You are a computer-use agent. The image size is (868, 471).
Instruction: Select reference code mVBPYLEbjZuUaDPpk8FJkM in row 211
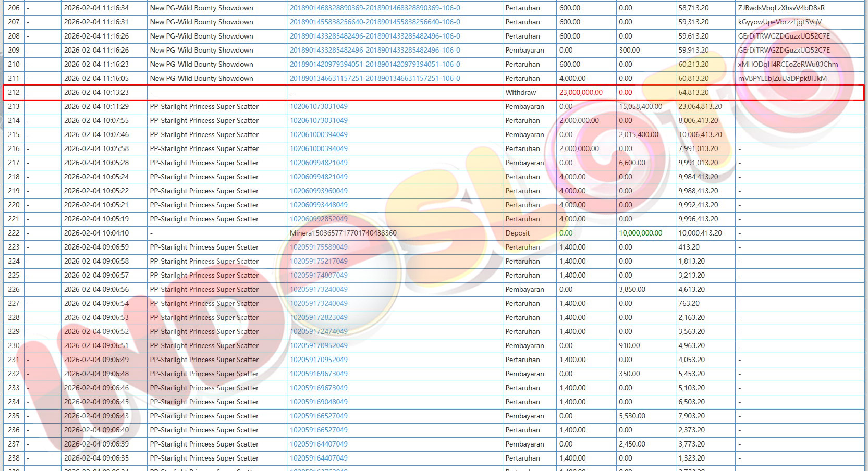pyautogui.click(x=782, y=79)
